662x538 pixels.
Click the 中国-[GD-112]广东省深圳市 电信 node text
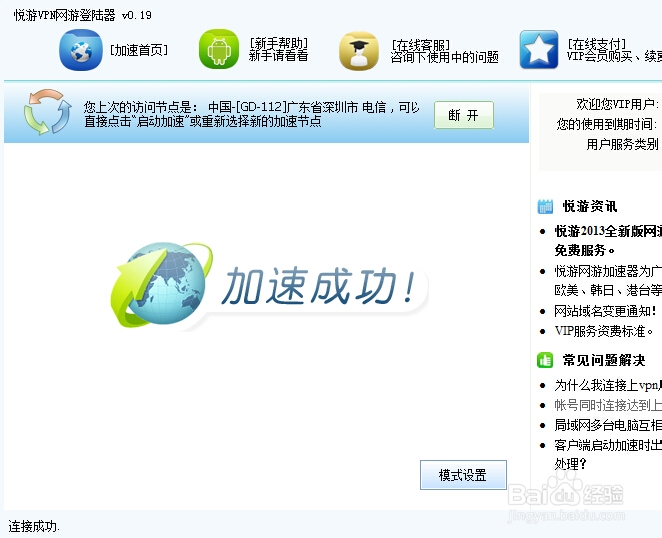click(297, 107)
